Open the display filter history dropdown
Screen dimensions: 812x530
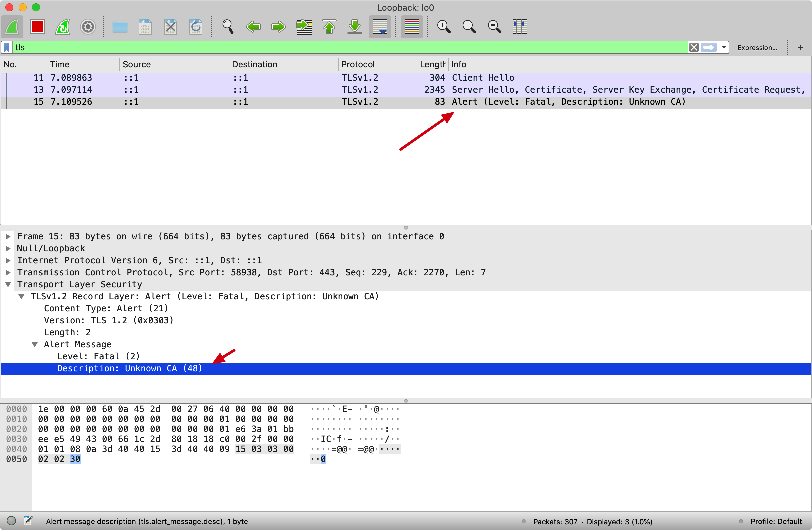pyautogui.click(x=724, y=47)
